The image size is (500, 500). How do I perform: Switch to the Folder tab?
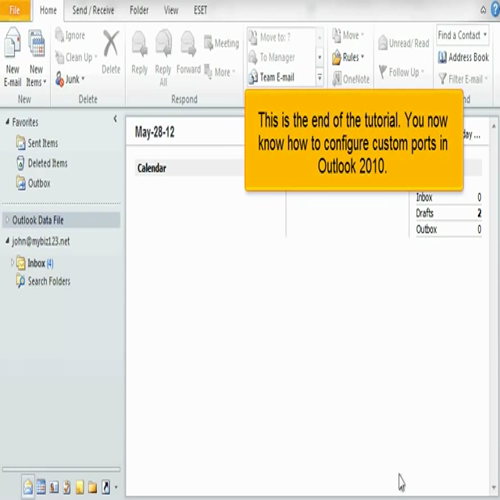pyautogui.click(x=139, y=10)
